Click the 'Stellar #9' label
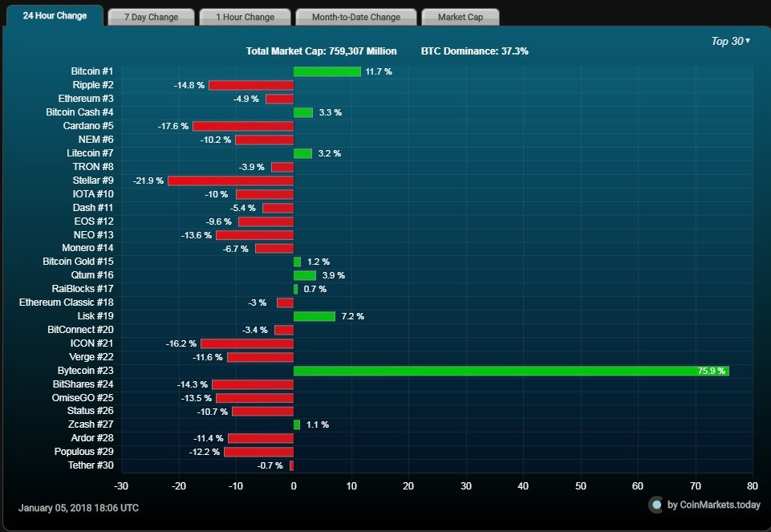The image size is (771, 532). click(x=93, y=181)
